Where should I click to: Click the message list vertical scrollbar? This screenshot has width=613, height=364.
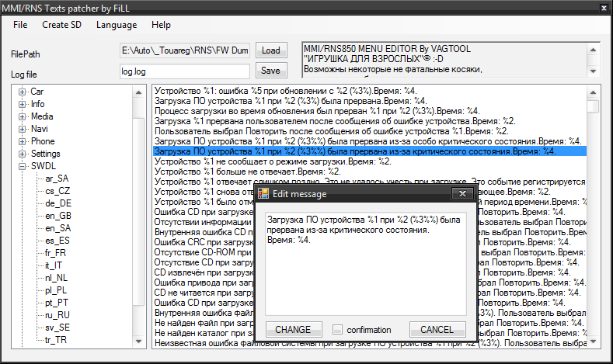click(593, 217)
